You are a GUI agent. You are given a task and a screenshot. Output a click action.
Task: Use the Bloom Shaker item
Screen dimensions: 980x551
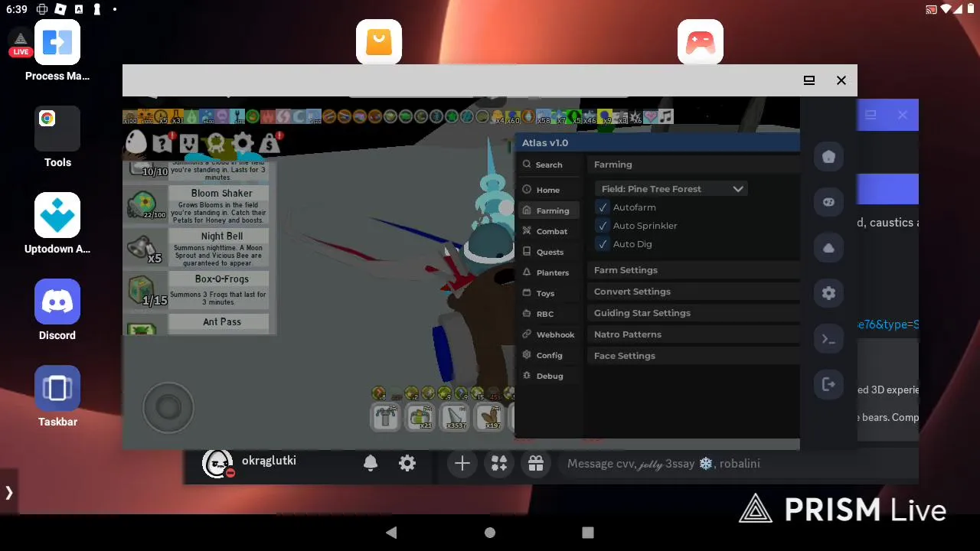pyautogui.click(x=197, y=204)
